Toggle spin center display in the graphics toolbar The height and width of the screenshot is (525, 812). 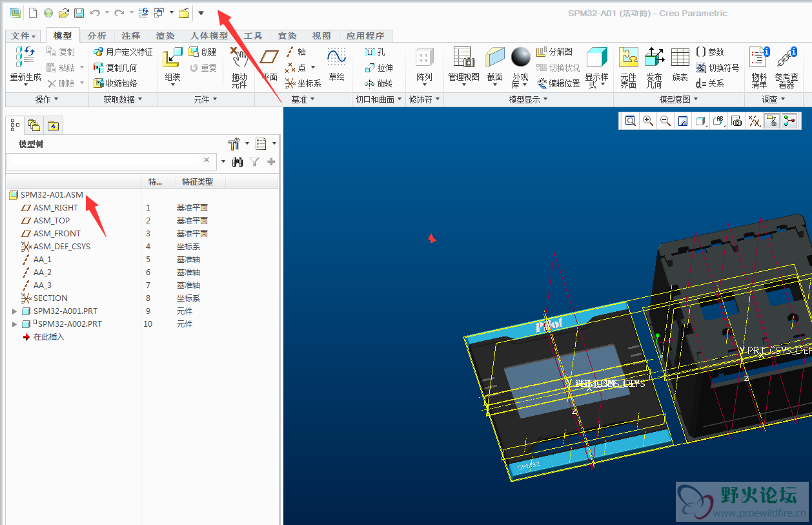coord(789,121)
